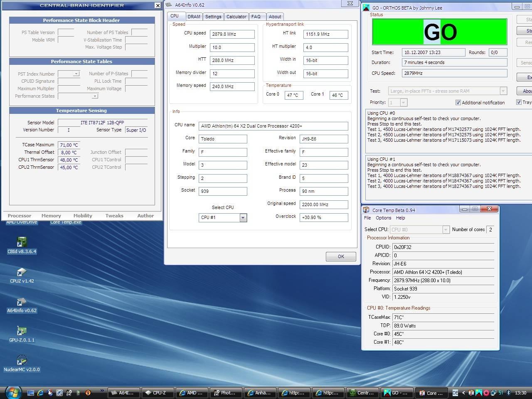Launch NuclearMC v2.0.0 from the desktop
The height and width of the screenshot is (399, 532).
click(x=22, y=363)
